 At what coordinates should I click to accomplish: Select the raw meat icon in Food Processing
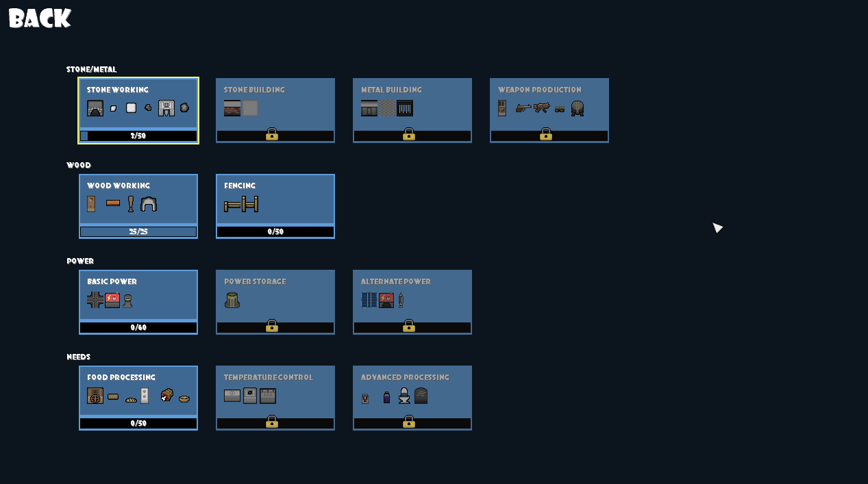tap(166, 395)
